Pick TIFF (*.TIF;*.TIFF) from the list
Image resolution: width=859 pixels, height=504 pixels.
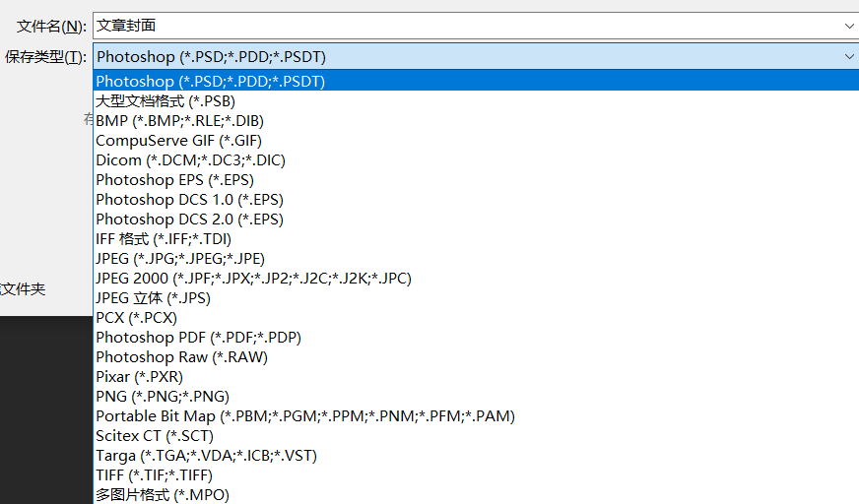(x=476, y=475)
